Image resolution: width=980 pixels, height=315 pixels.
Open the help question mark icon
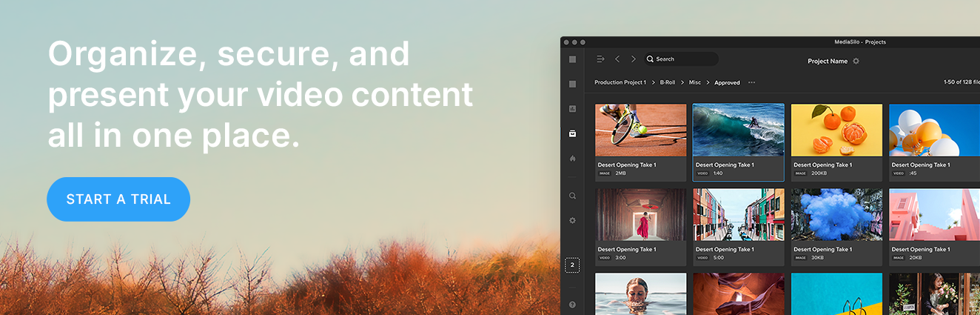pyautogui.click(x=572, y=305)
